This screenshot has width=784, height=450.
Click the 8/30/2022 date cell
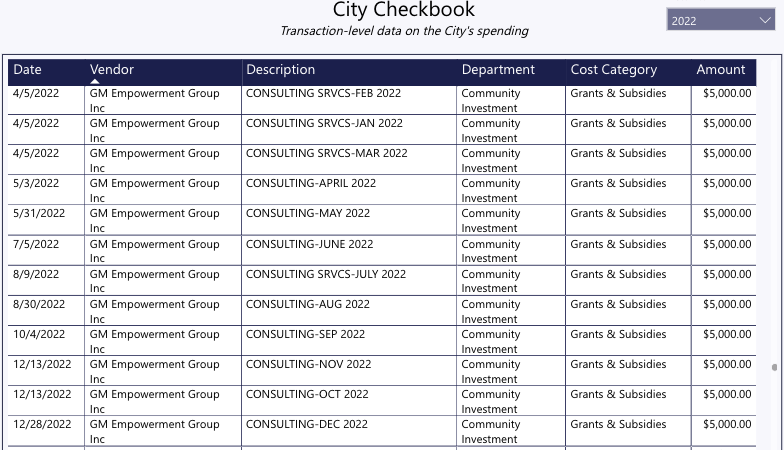pyautogui.click(x=46, y=310)
